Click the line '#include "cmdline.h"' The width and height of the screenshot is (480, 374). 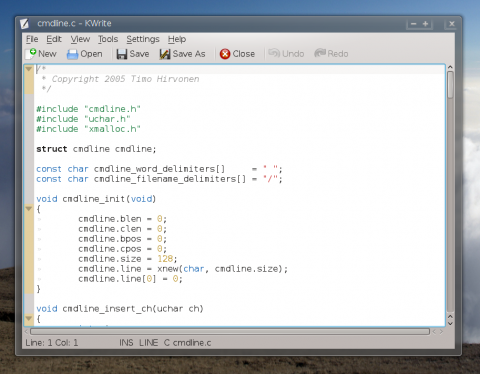click(88, 109)
